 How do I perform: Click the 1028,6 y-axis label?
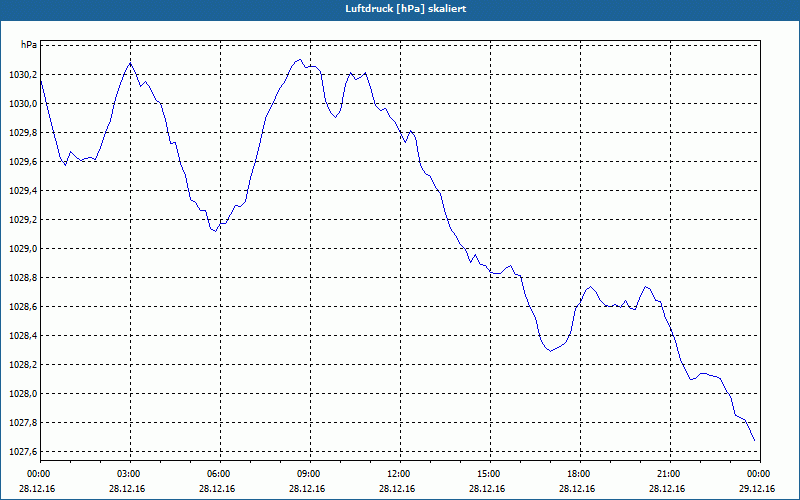pos(23,307)
